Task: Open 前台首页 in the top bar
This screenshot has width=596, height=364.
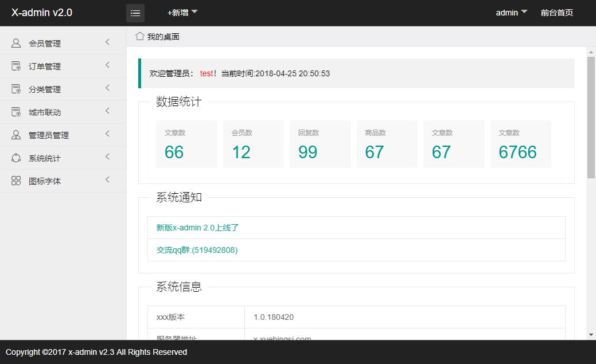Action: tap(557, 13)
